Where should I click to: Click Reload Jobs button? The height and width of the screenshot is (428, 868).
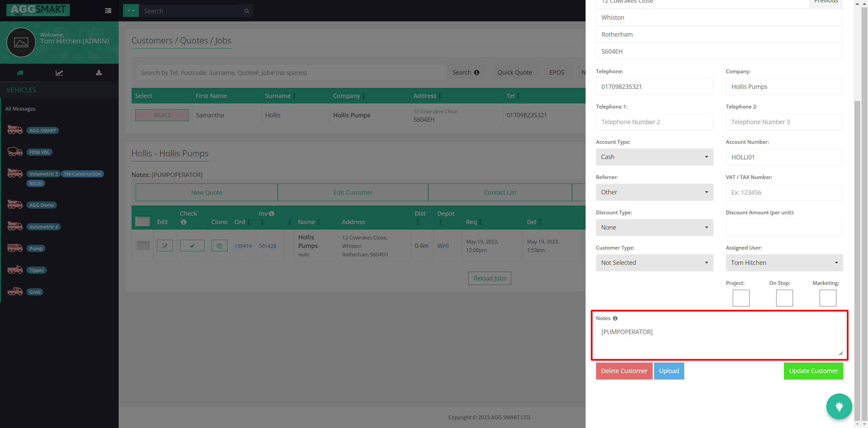tap(490, 278)
